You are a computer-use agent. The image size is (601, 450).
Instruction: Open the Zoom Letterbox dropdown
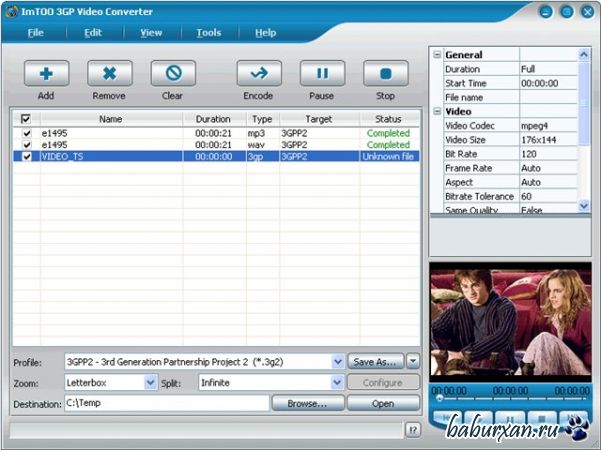151,382
